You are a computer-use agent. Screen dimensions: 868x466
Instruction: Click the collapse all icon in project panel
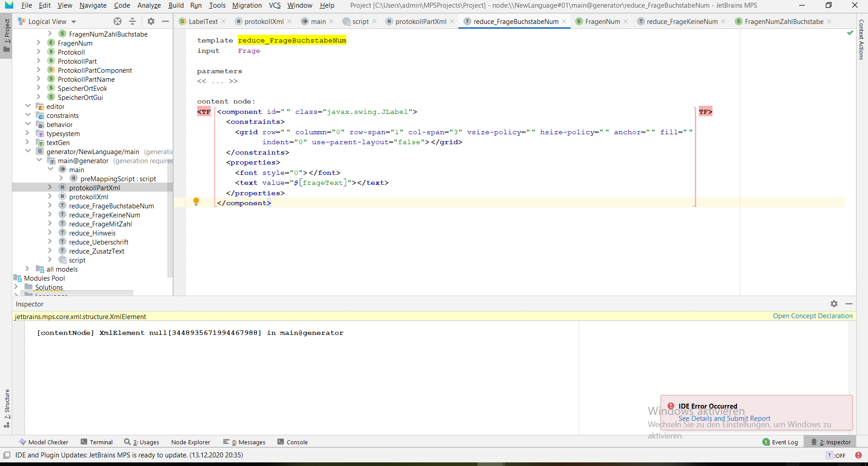click(x=132, y=21)
